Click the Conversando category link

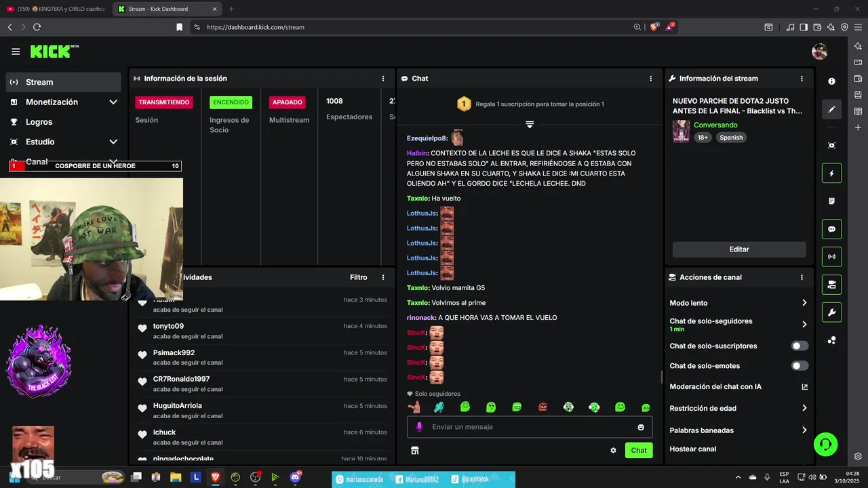click(x=715, y=125)
